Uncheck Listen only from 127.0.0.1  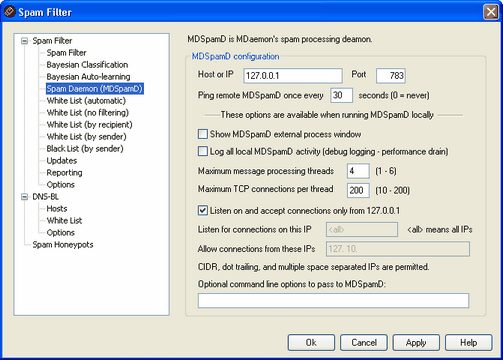pyautogui.click(x=203, y=211)
